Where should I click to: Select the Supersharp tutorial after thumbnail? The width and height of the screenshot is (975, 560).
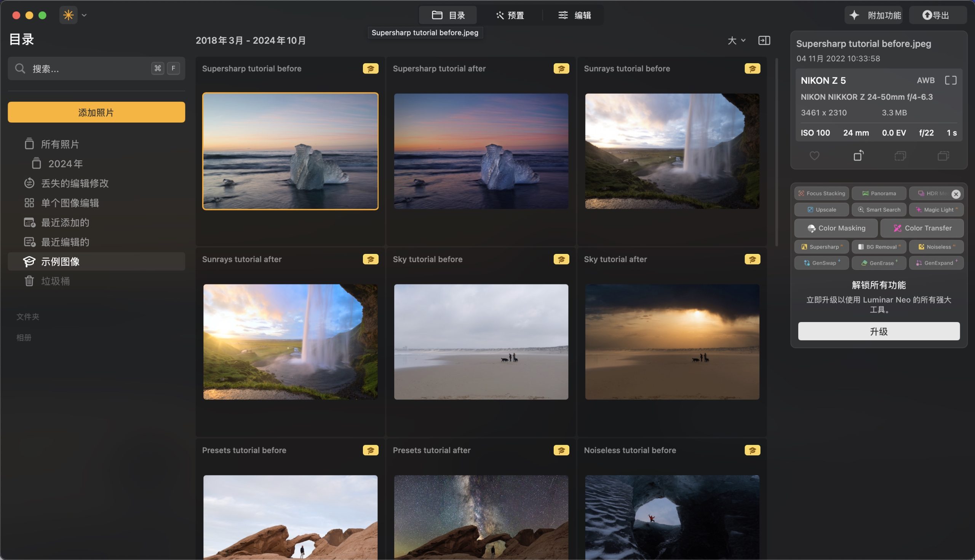click(x=481, y=151)
